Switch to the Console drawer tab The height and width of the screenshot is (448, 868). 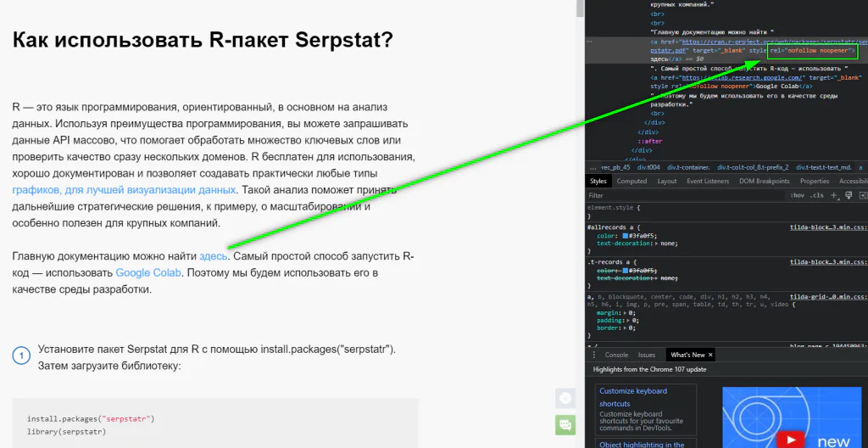coord(616,355)
